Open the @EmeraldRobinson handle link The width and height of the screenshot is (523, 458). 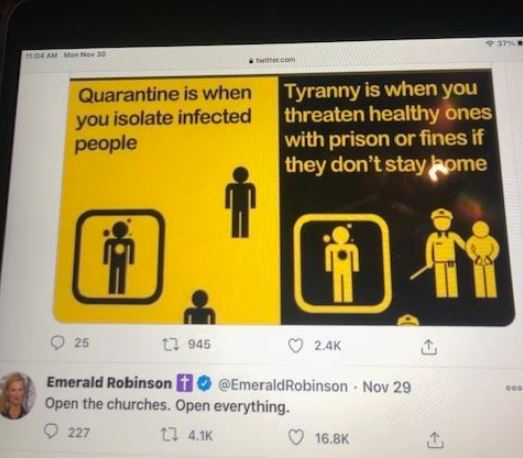(x=283, y=386)
